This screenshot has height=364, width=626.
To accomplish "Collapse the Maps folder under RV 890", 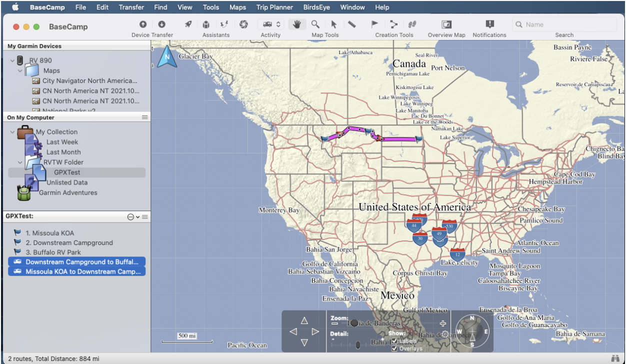I will point(20,71).
